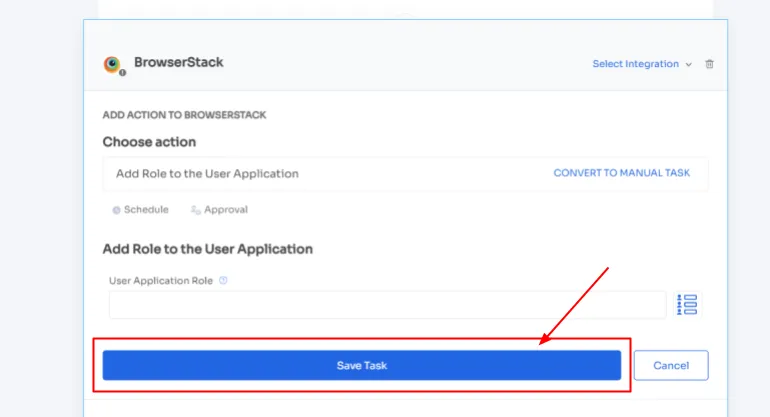This screenshot has width=770, height=417.
Task: Delete the BrowserStack task with trash icon
Action: coord(709,64)
